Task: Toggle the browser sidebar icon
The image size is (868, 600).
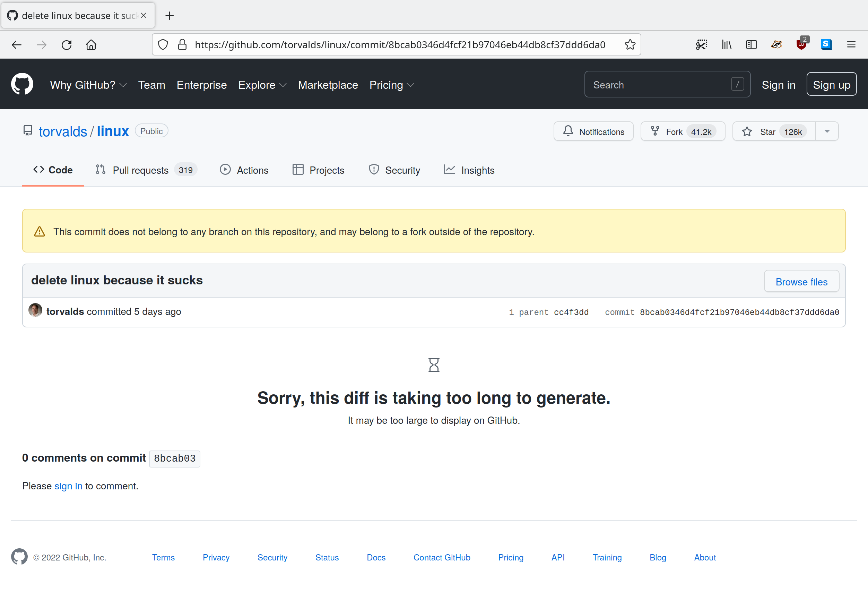Action: point(751,45)
